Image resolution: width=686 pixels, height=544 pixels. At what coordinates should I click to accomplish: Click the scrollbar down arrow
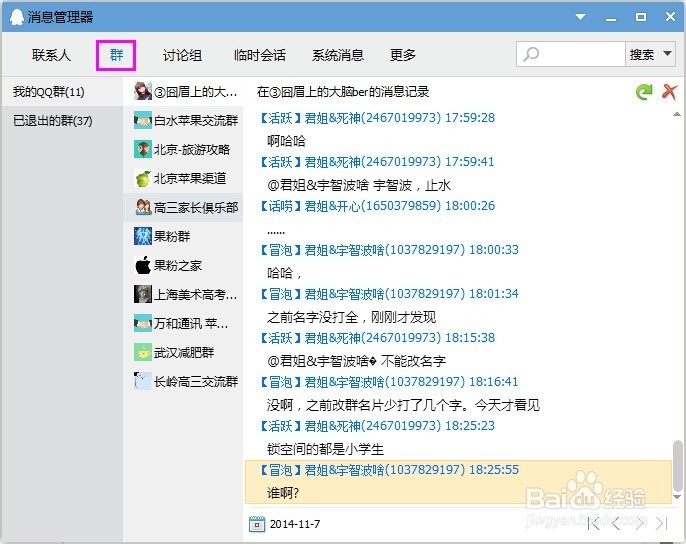[677, 497]
